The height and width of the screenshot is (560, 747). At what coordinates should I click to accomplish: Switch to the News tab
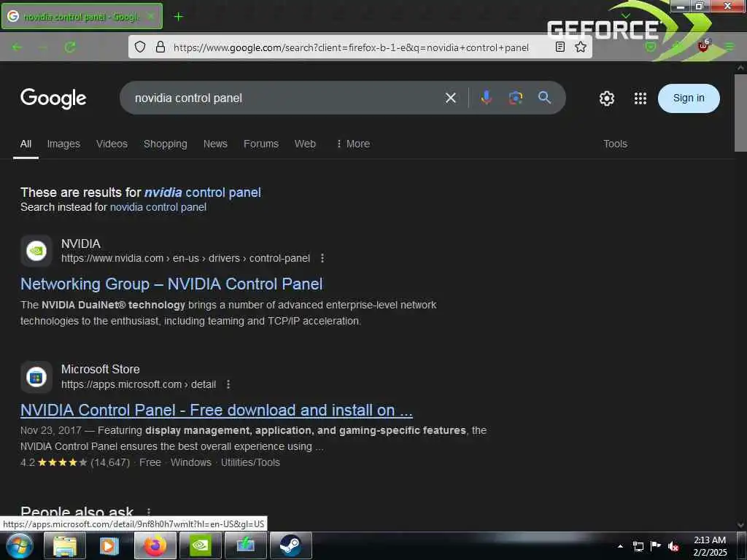(x=215, y=144)
